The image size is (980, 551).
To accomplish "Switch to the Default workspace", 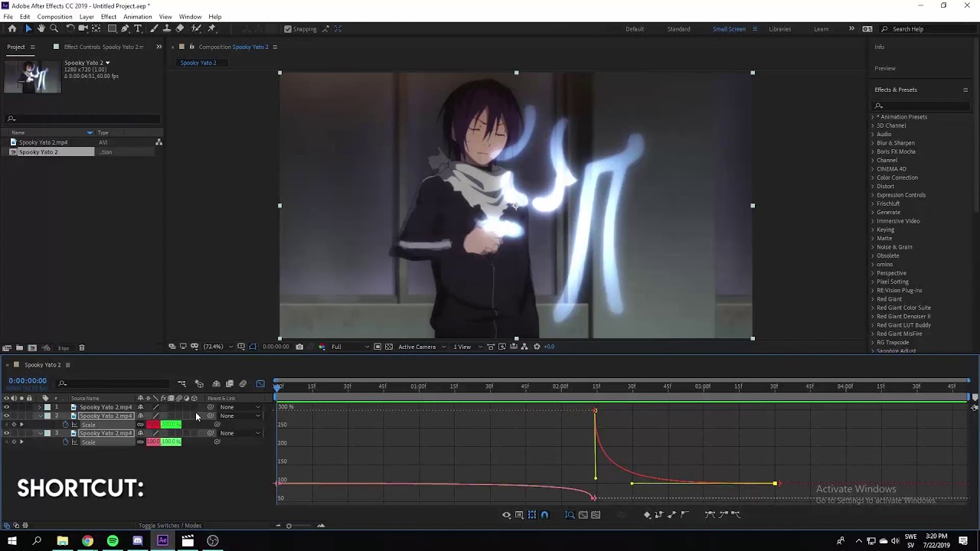I will [x=635, y=29].
